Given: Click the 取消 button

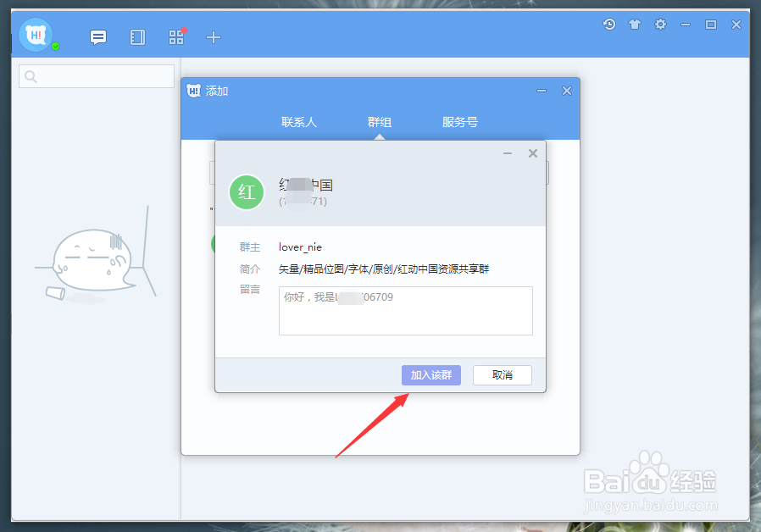Looking at the screenshot, I should coord(502,374).
